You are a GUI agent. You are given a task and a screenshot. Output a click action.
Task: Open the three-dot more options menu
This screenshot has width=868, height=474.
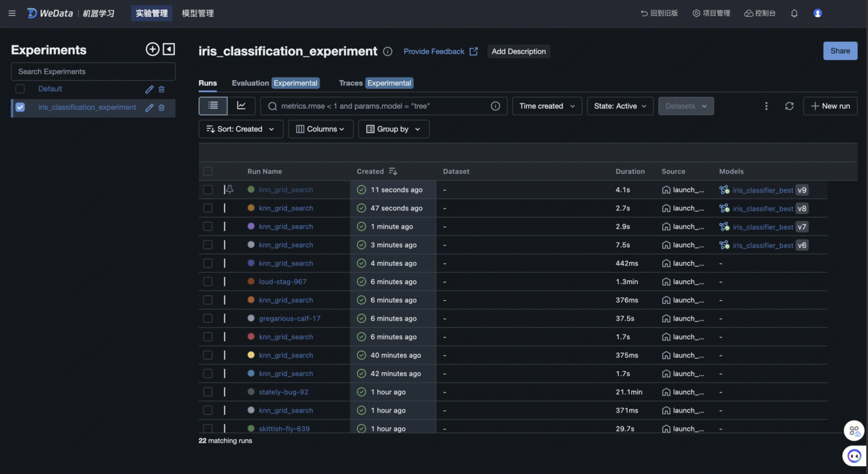point(766,106)
